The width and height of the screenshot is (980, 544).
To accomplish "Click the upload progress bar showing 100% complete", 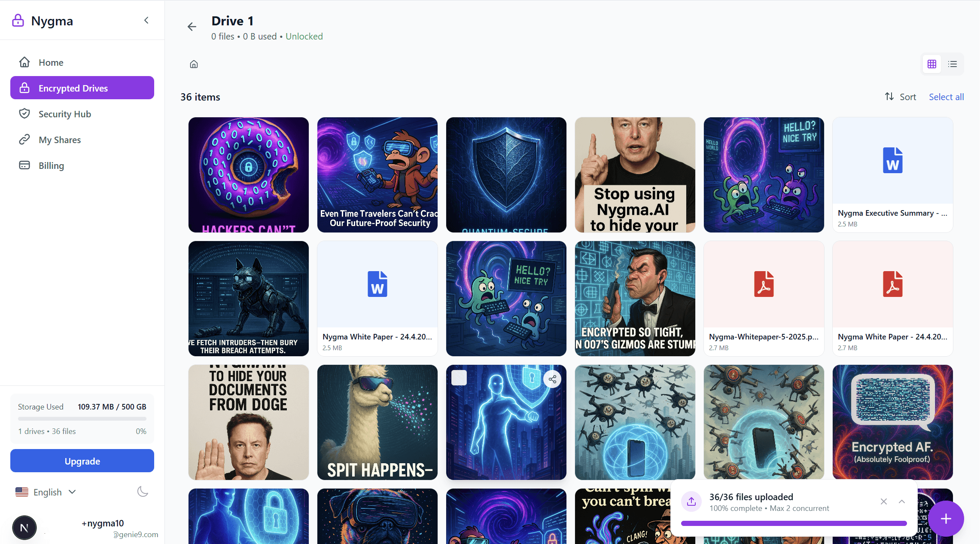I will coord(793,523).
